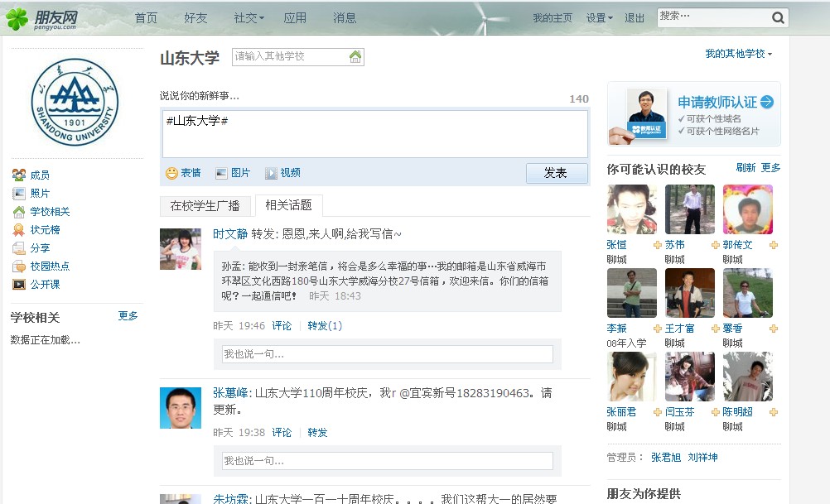
Task: Open 王才富's photo thumbnail
Action: 690,293
